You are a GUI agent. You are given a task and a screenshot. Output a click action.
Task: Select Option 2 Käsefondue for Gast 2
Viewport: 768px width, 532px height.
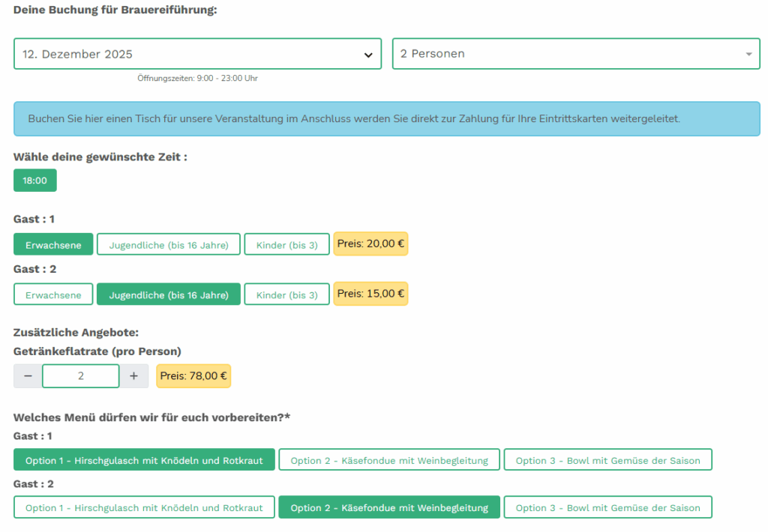tap(389, 507)
